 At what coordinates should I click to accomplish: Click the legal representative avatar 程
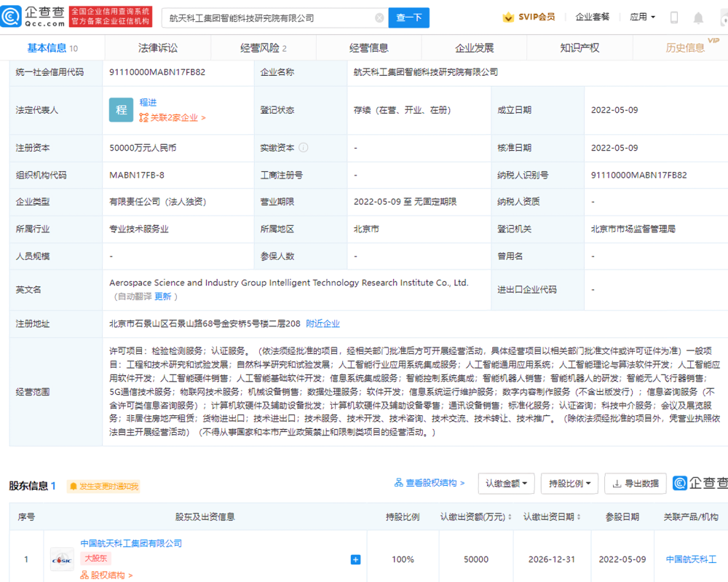(x=121, y=109)
